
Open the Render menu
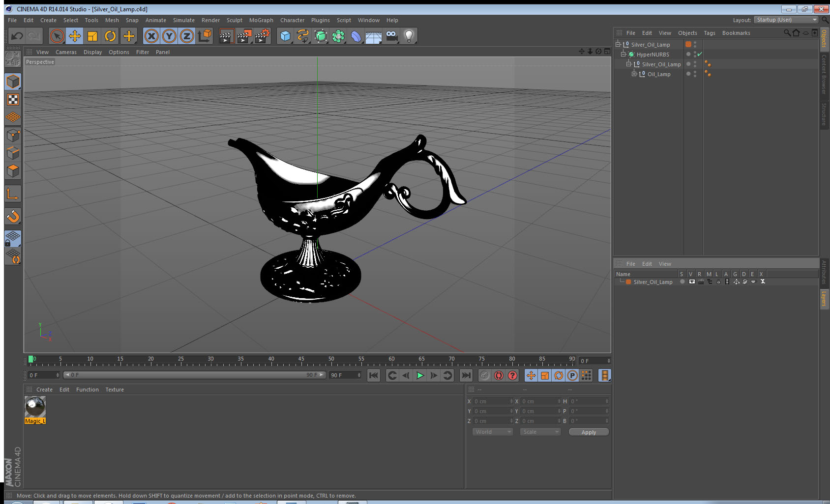(x=210, y=20)
